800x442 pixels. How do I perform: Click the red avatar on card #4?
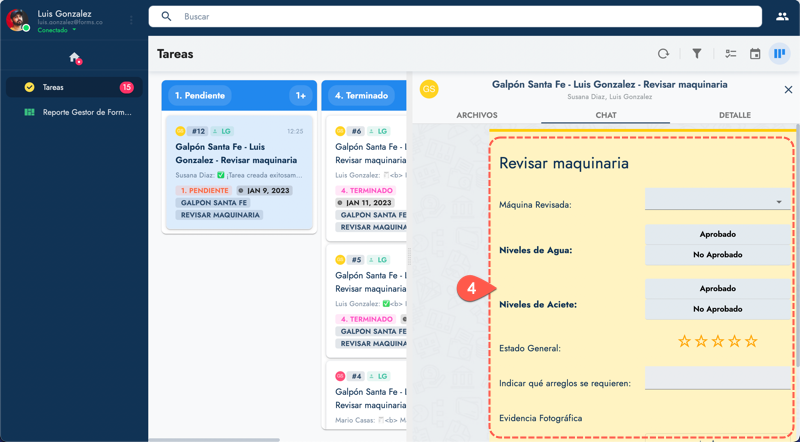(x=340, y=376)
